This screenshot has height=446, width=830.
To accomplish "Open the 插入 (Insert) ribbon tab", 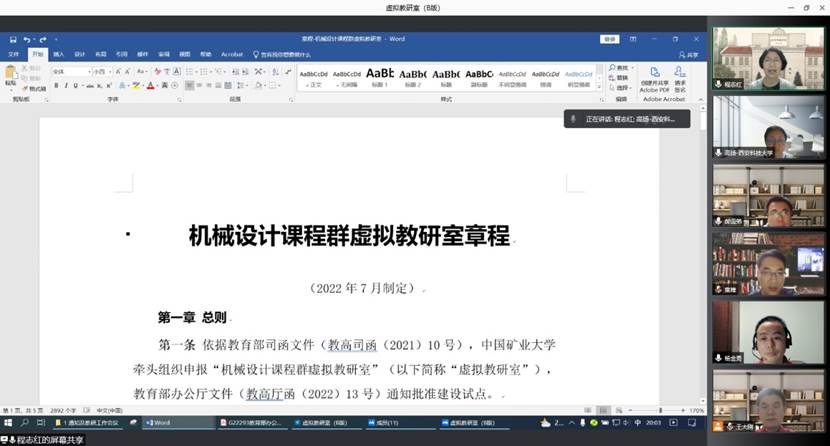I will click(x=58, y=54).
